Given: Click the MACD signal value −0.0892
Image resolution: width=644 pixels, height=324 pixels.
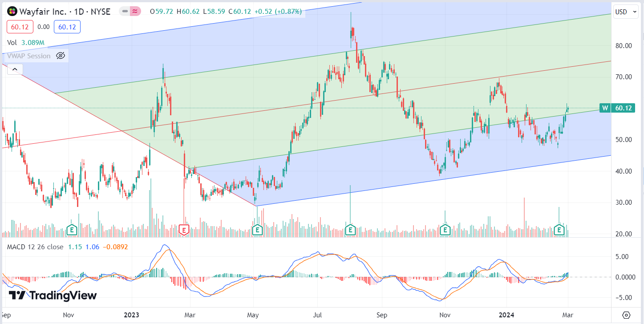Looking at the screenshot, I should point(116,247).
